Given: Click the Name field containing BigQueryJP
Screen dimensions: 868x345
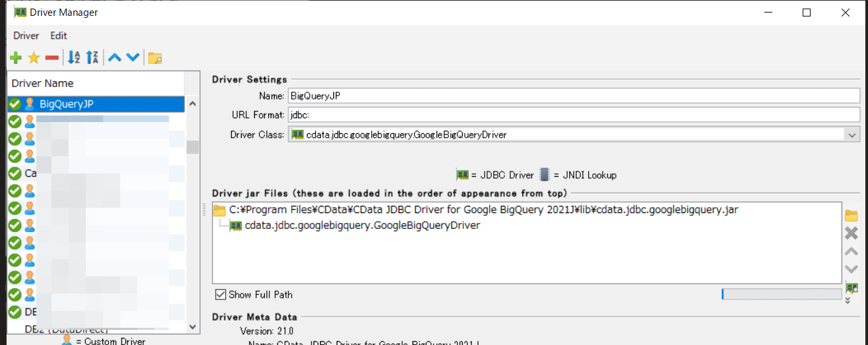Looking at the screenshot, I should tap(574, 96).
